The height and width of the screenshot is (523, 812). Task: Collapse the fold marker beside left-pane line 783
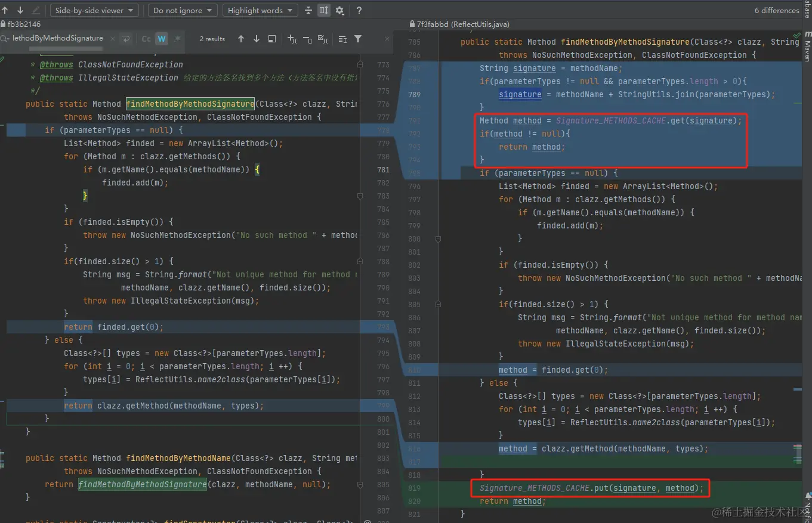click(360, 196)
